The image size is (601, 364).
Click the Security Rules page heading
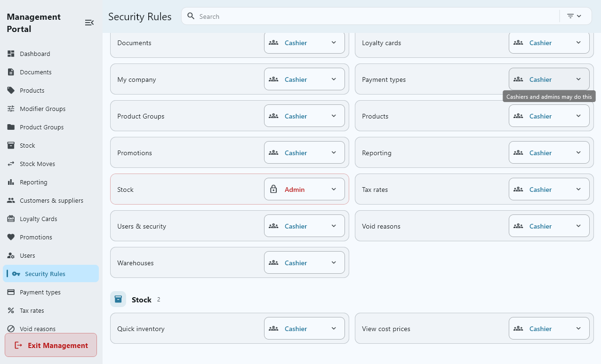click(140, 16)
